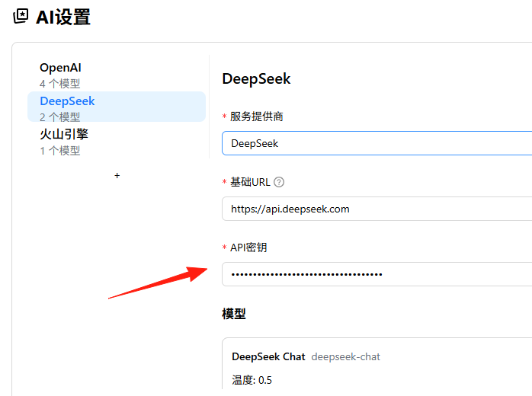The height and width of the screenshot is (396, 532).
Task: Click the "1 个模型" count under 火山引擎
Action: [59, 151]
